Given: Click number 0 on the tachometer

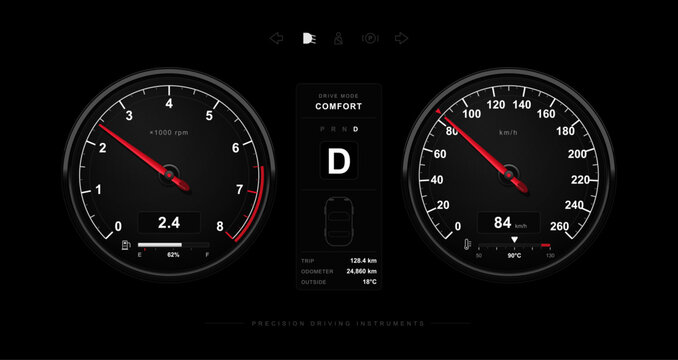Looking at the screenshot, I should point(118,226).
